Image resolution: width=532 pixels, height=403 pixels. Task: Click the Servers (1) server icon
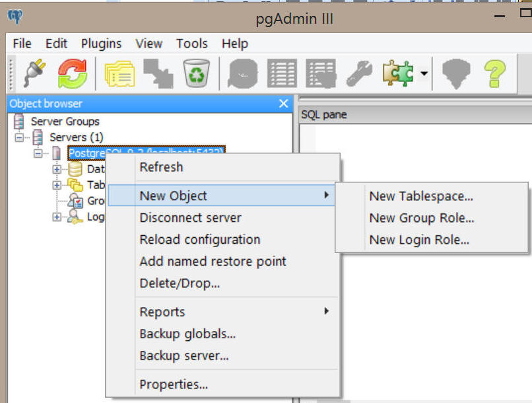[38, 137]
